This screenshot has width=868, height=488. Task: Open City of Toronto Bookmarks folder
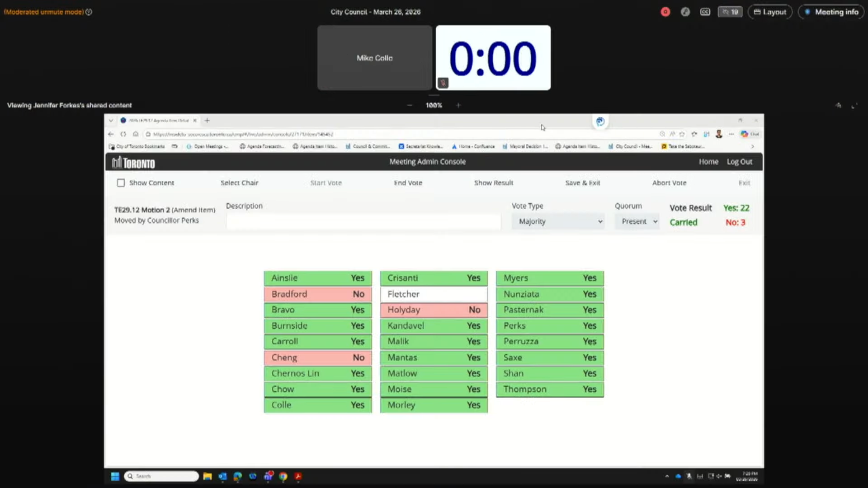[x=137, y=146]
